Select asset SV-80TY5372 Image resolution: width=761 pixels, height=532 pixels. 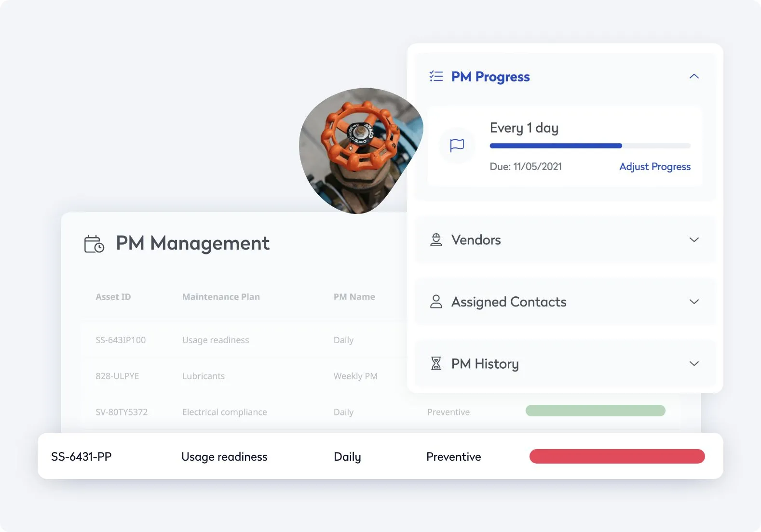coord(122,412)
